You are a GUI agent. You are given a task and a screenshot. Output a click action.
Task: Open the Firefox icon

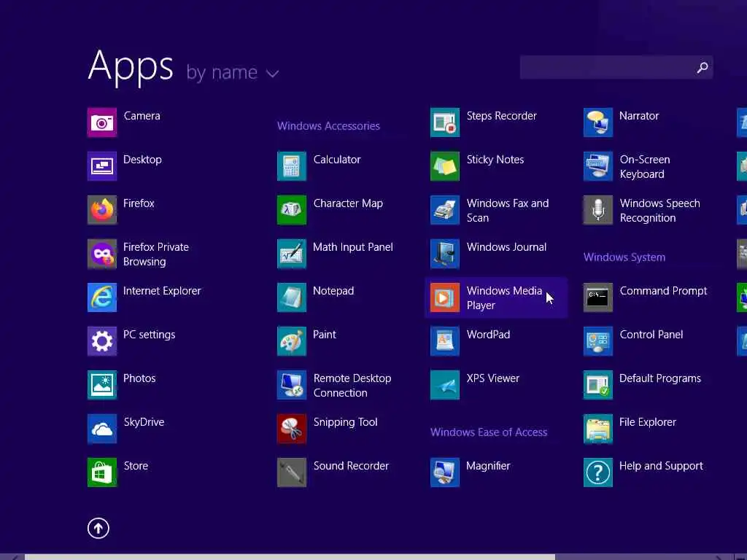(102, 210)
